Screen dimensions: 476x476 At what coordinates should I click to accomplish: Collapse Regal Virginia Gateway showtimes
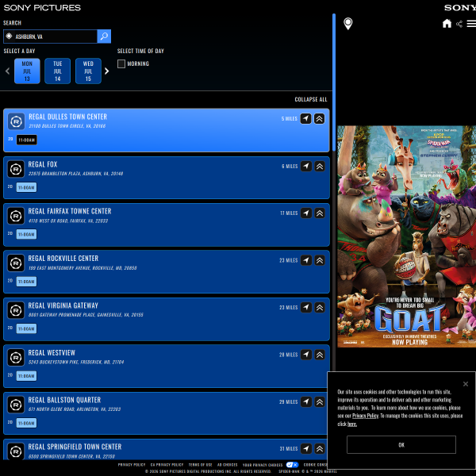coord(320,307)
